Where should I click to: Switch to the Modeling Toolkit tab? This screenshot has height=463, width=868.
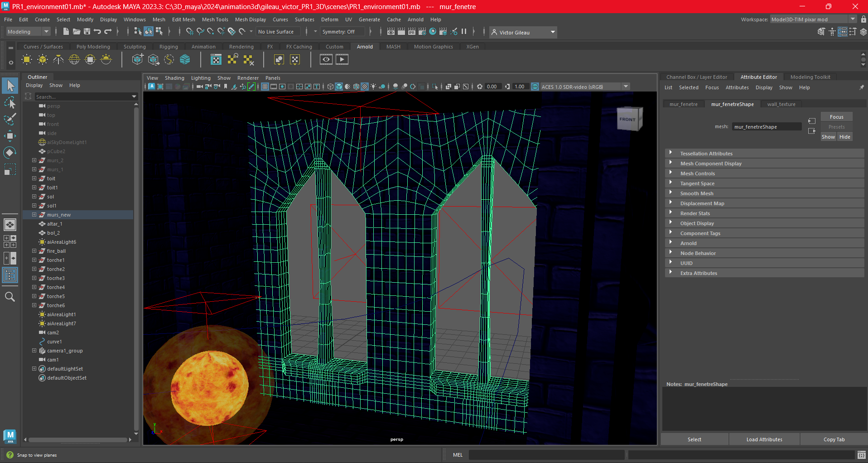point(810,77)
